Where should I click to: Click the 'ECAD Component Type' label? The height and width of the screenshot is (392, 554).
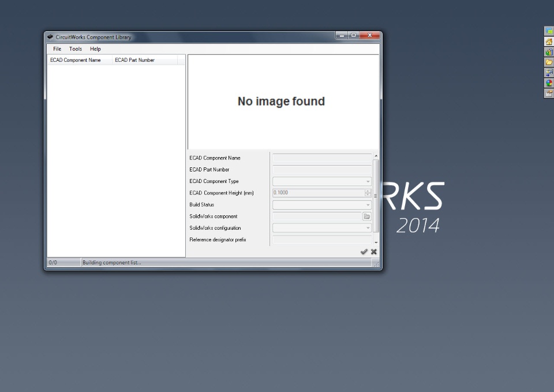point(214,181)
